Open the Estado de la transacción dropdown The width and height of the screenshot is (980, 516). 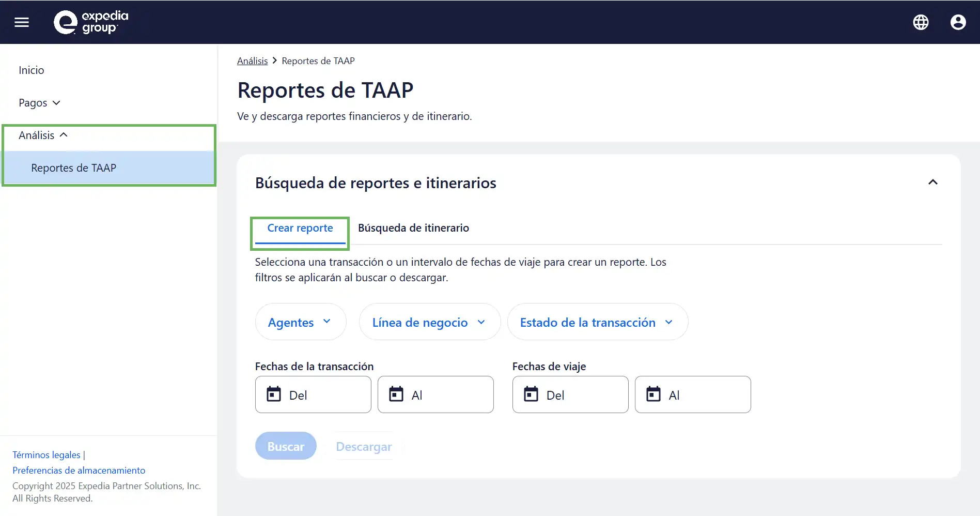click(597, 322)
